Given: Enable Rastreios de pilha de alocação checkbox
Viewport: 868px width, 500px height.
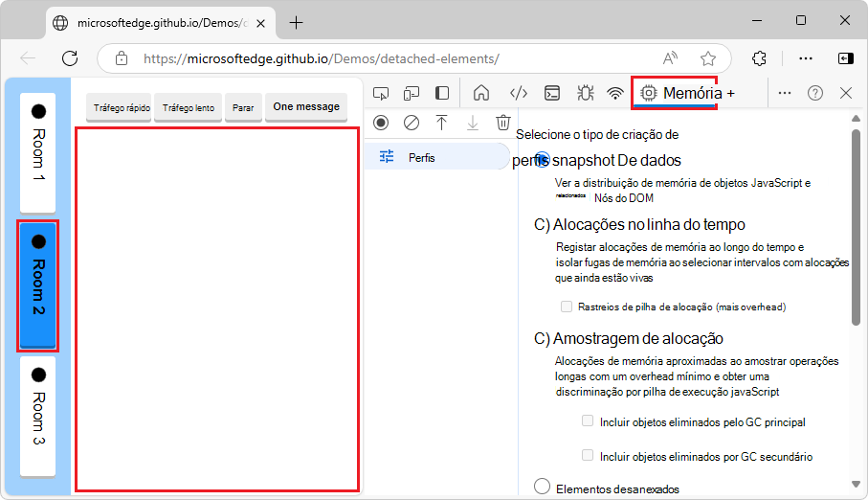Looking at the screenshot, I should point(567,307).
